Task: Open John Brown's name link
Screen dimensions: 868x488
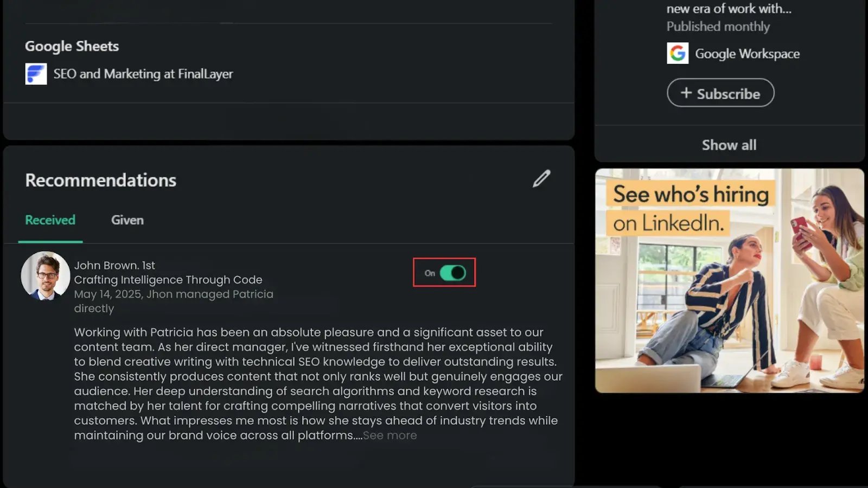Action: click(x=114, y=266)
